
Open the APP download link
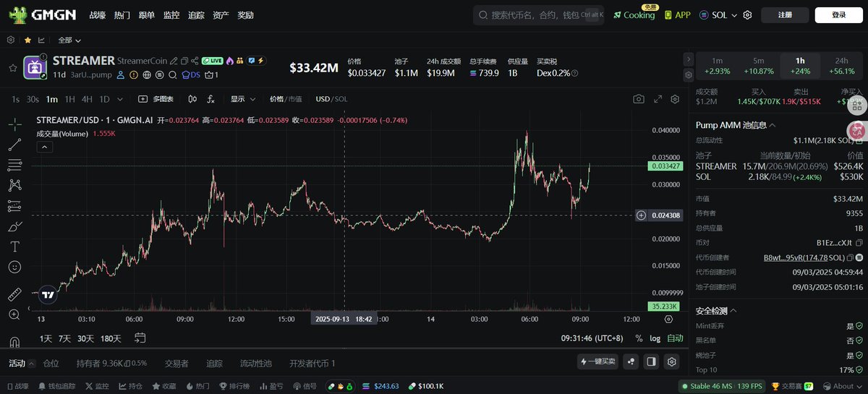point(678,14)
